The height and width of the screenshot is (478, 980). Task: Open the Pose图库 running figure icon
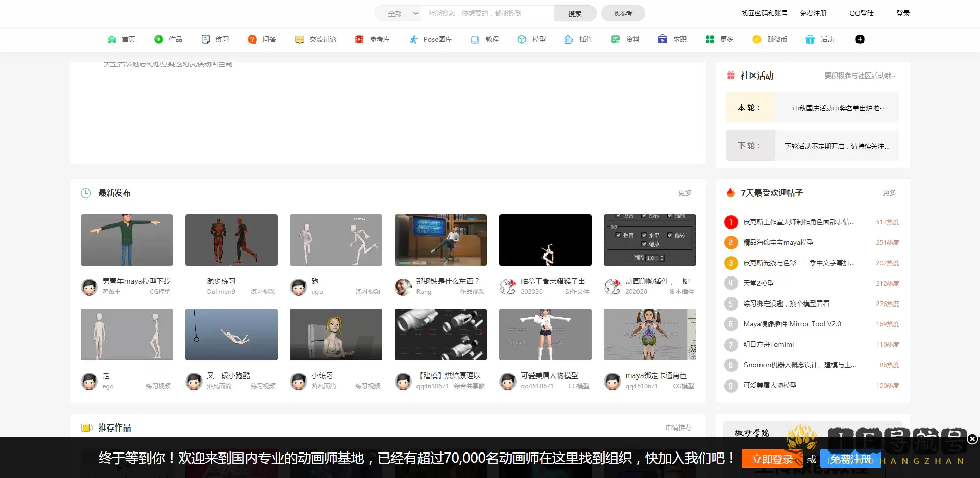[x=413, y=39]
